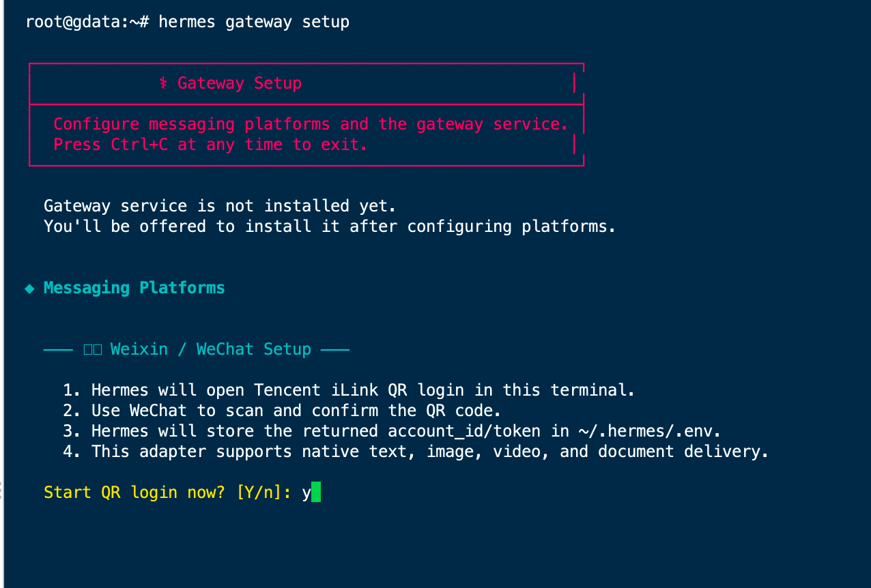Click the Press Ctrl+C exit hint line
Image resolution: width=871 pixels, height=588 pixels.
coord(210,145)
